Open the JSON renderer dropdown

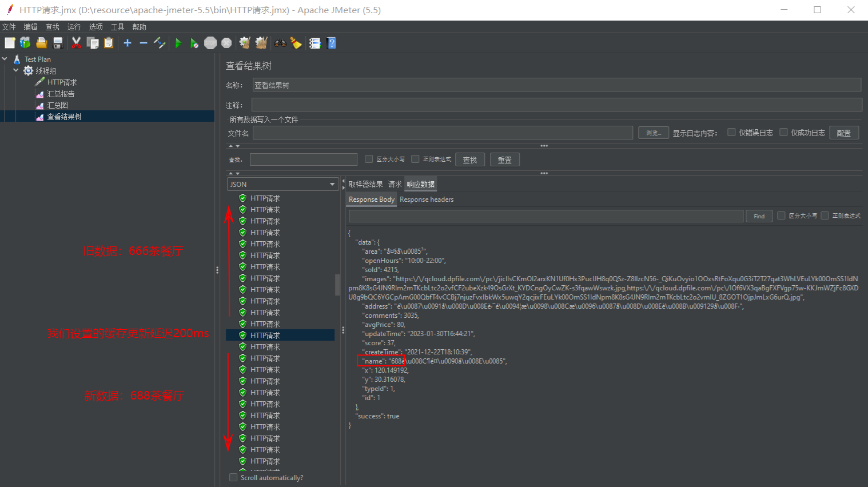pyautogui.click(x=282, y=184)
